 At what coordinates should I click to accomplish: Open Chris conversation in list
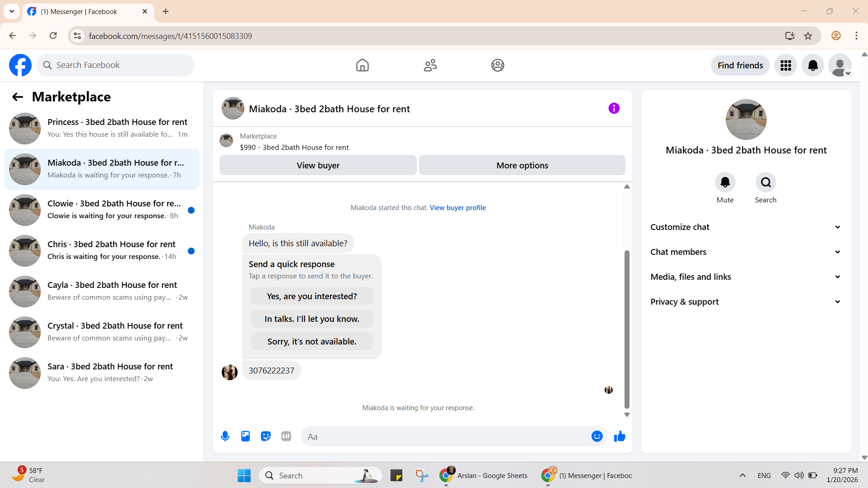pyautogui.click(x=102, y=251)
